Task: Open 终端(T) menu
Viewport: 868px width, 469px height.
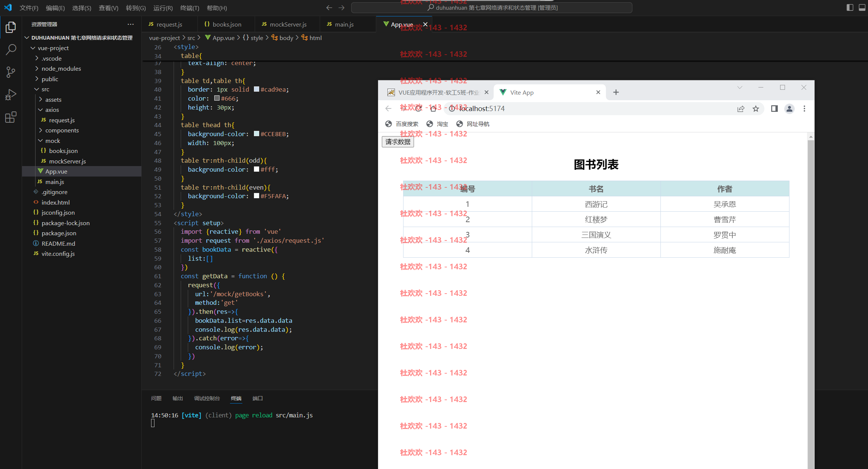Action: [190, 8]
